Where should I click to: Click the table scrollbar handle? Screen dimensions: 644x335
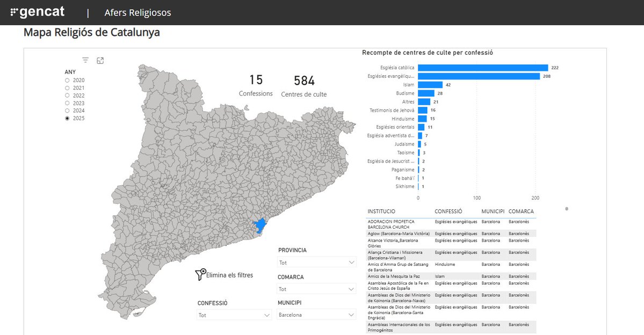[x=567, y=209]
